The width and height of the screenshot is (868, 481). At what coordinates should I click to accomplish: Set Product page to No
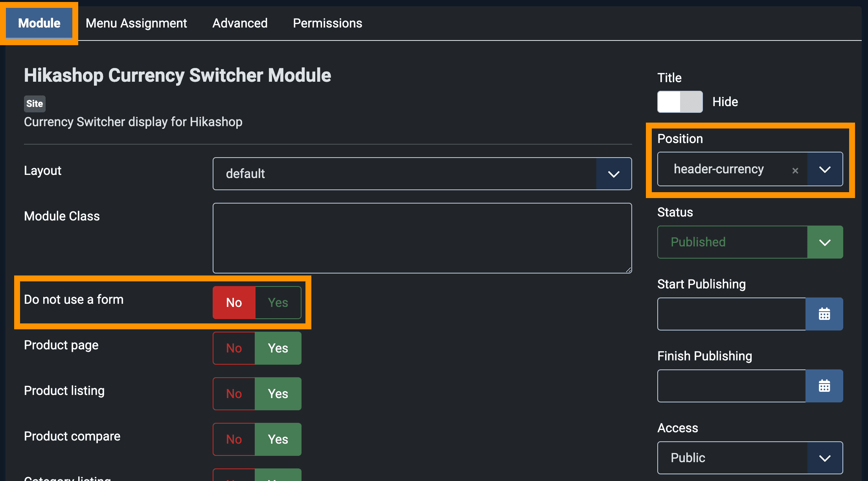pyautogui.click(x=234, y=348)
